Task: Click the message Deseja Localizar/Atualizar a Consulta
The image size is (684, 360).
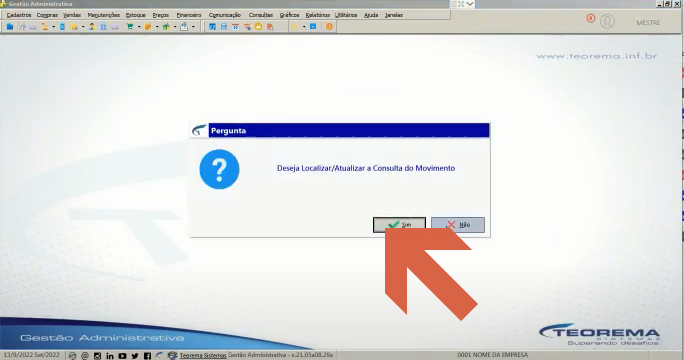Action: [x=366, y=168]
